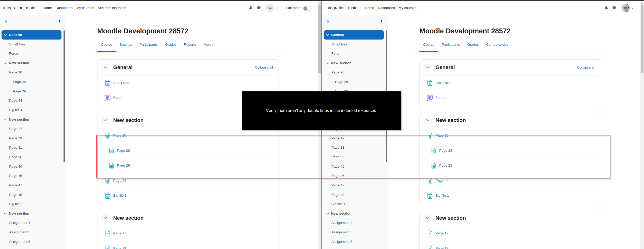Select Page 44 in left course index

[15, 101]
